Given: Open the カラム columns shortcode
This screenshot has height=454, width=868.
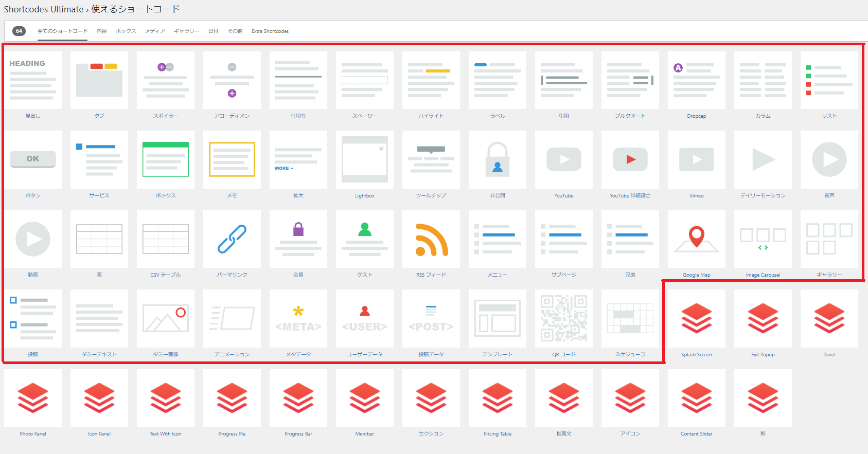Looking at the screenshot, I should coord(763,80).
